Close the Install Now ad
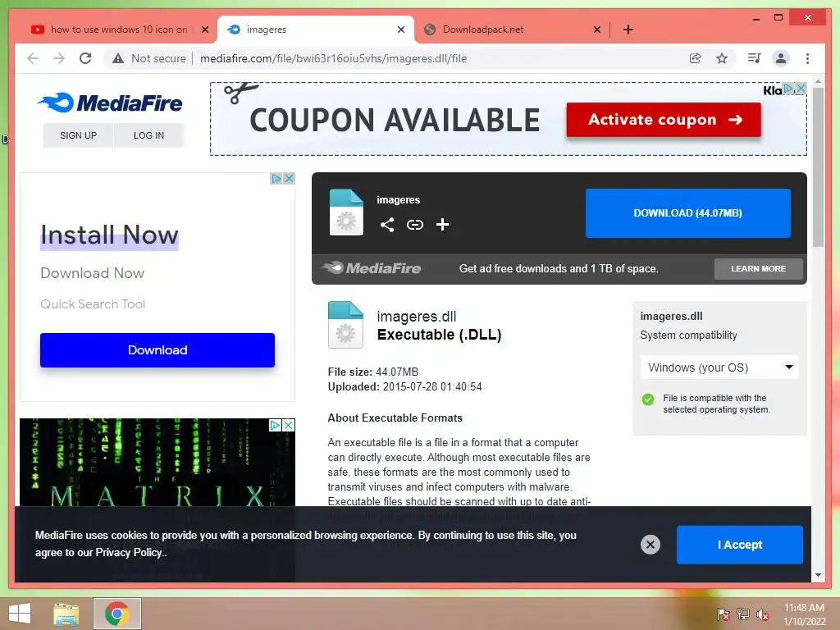This screenshot has height=630, width=840. point(289,178)
